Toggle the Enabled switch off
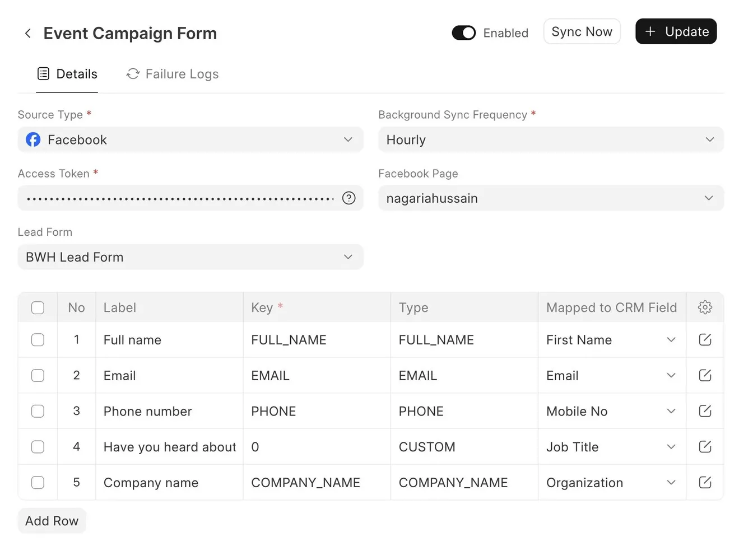Screen dimensions: 739x560 [464, 33]
